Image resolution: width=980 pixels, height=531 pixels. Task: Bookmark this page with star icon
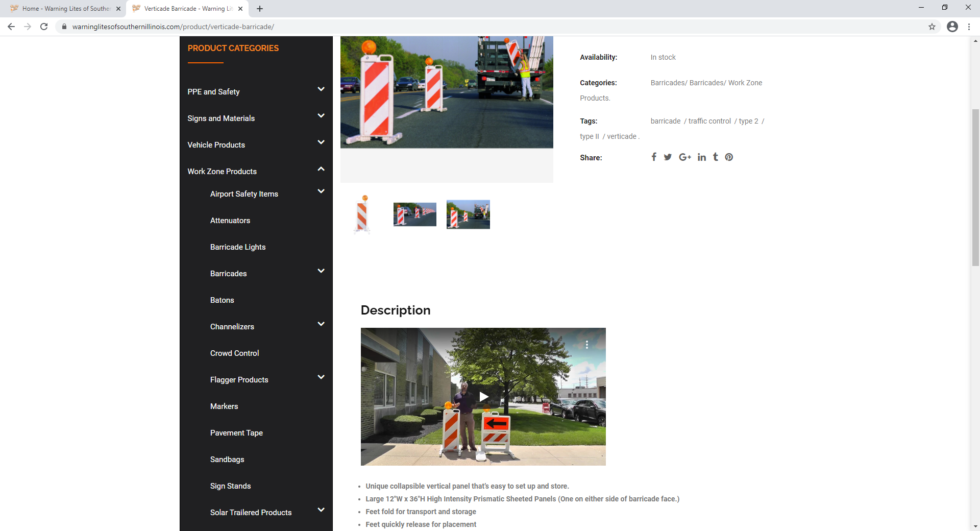[x=932, y=27]
